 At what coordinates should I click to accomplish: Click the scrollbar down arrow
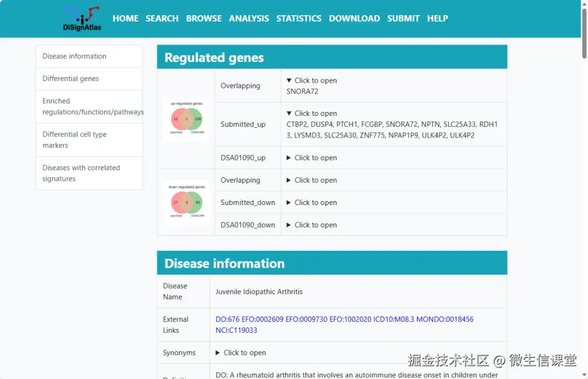584,375
